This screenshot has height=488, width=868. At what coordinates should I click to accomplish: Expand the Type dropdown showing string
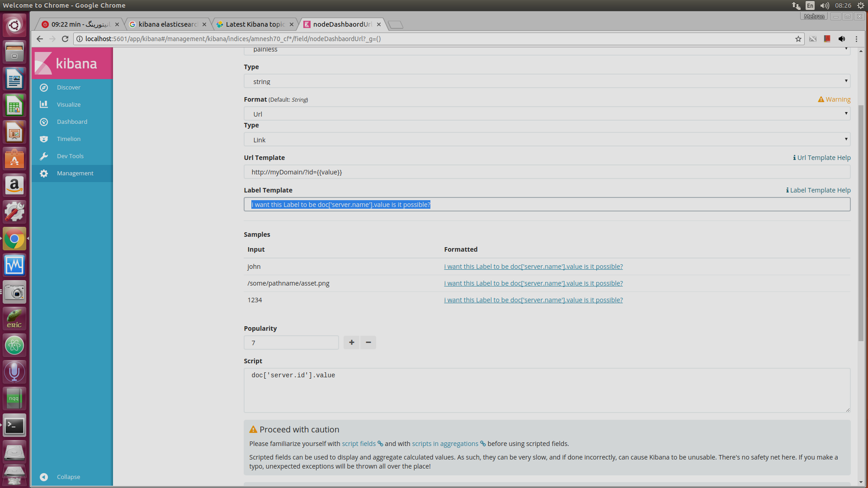pos(547,81)
